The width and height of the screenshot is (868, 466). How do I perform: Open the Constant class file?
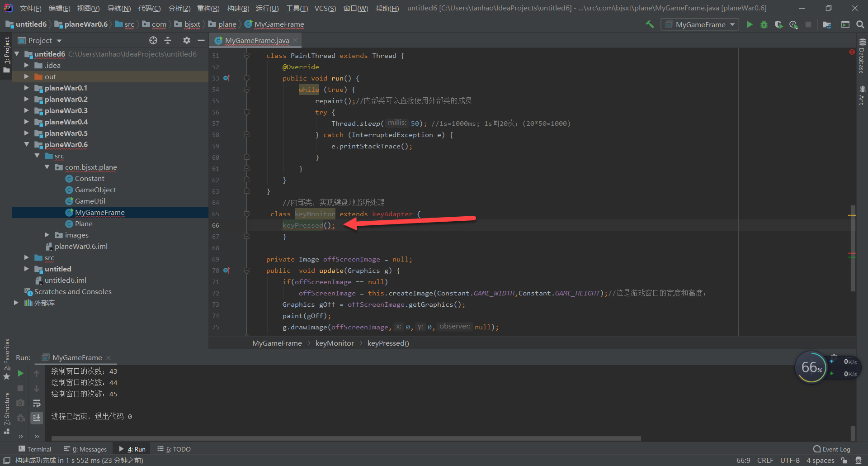[x=90, y=178]
